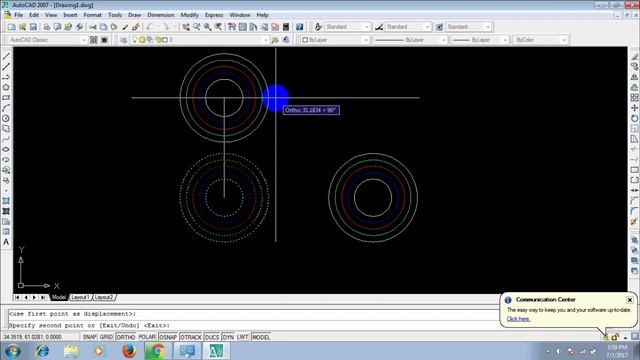Open the File menu
The width and height of the screenshot is (640, 360).
click(18, 15)
